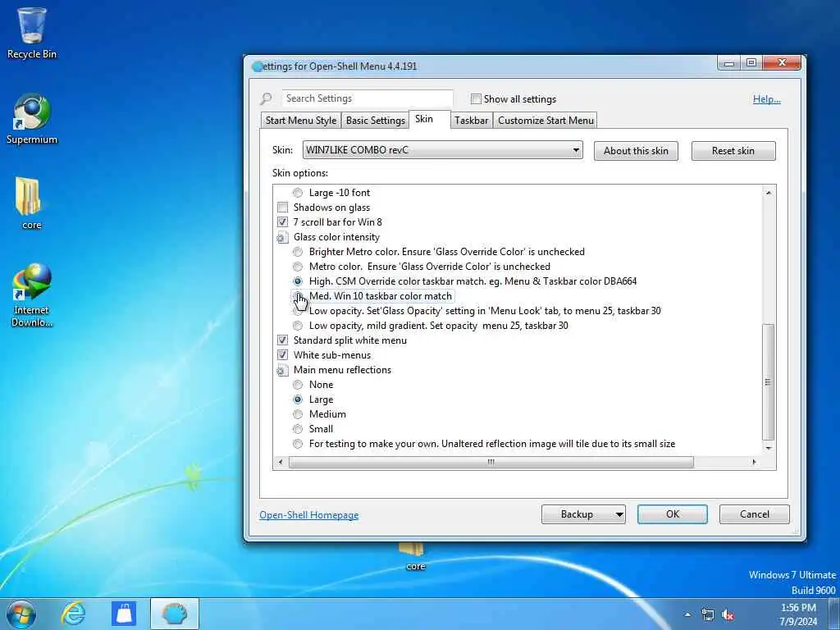Click the Main menu reflections group icon
This screenshot has height=630, width=840.
[x=282, y=370]
